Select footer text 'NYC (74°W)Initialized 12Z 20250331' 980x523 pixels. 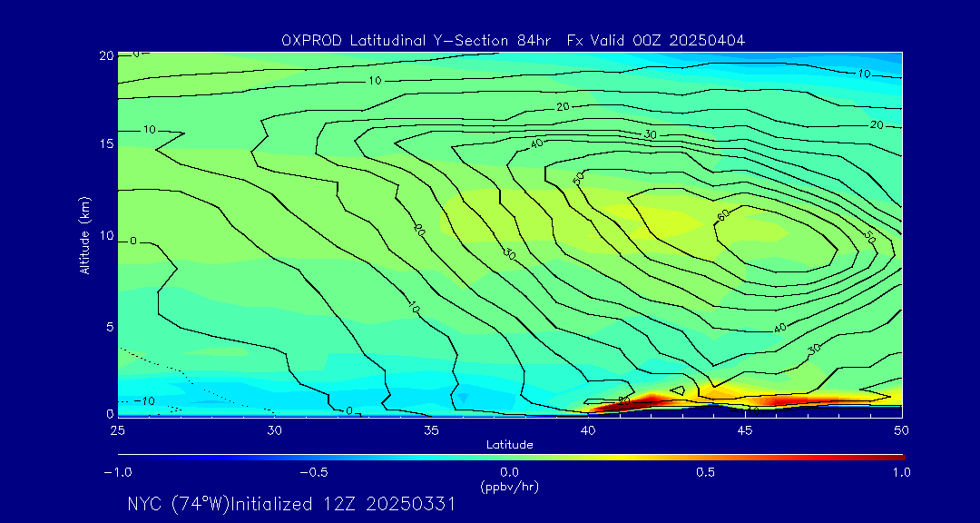point(291,504)
